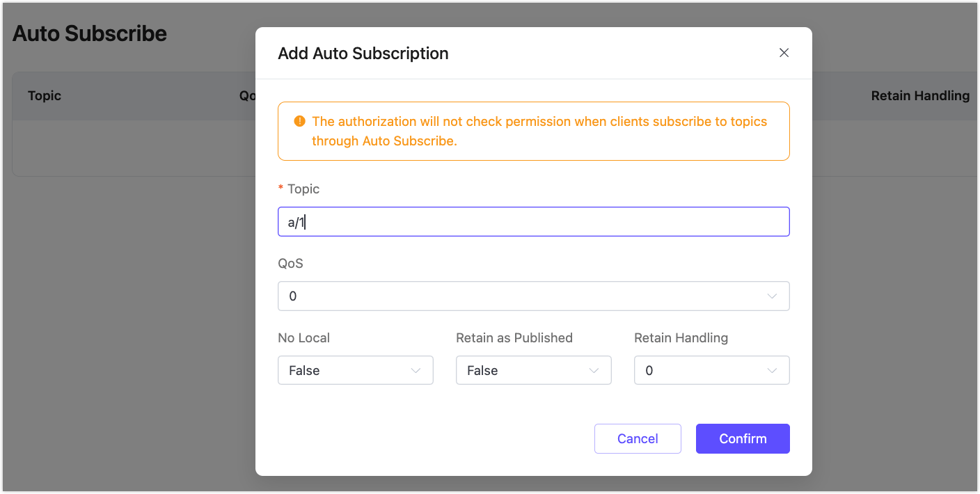Click the orange warning icon in the alert
980x494 pixels.
(299, 121)
